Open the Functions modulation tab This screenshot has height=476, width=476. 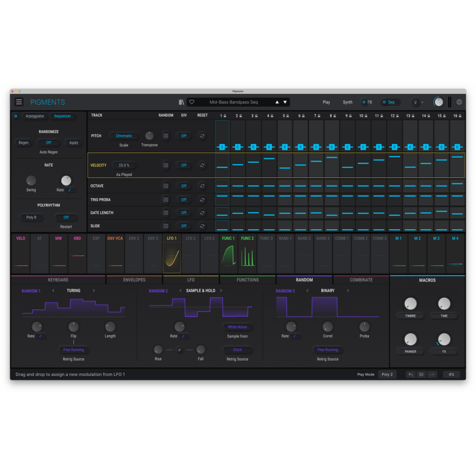click(248, 280)
